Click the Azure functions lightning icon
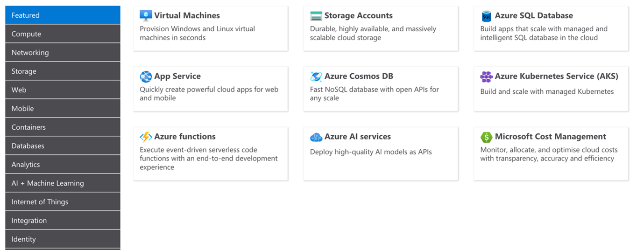This screenshot has height=250, width=644. pyautogui.click(x=146, y=137)
